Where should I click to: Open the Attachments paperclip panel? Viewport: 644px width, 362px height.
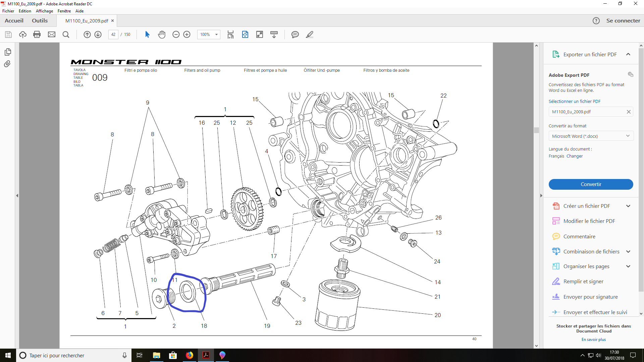point(7,64)
